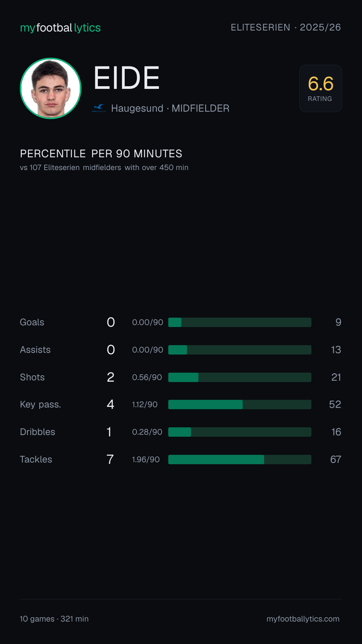362x644 pixels.
Task: Open Eide's player portrait photo
Action: (x=51, y=88)
